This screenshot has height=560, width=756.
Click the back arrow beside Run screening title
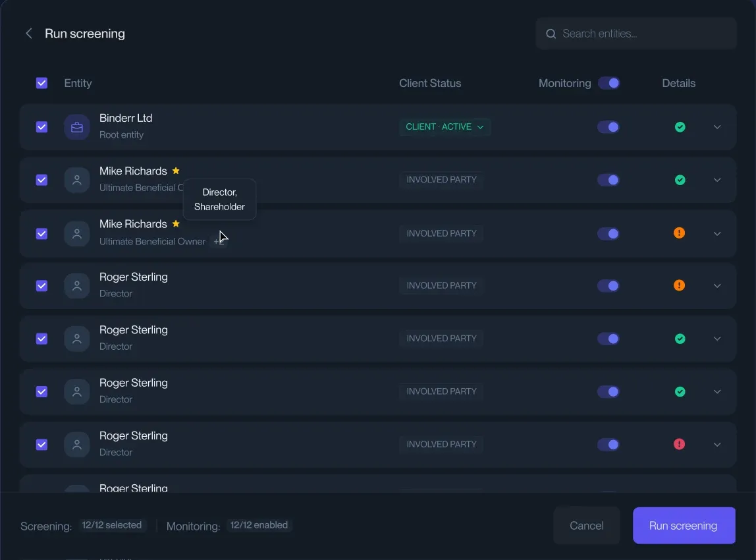[x=28, y=34]
